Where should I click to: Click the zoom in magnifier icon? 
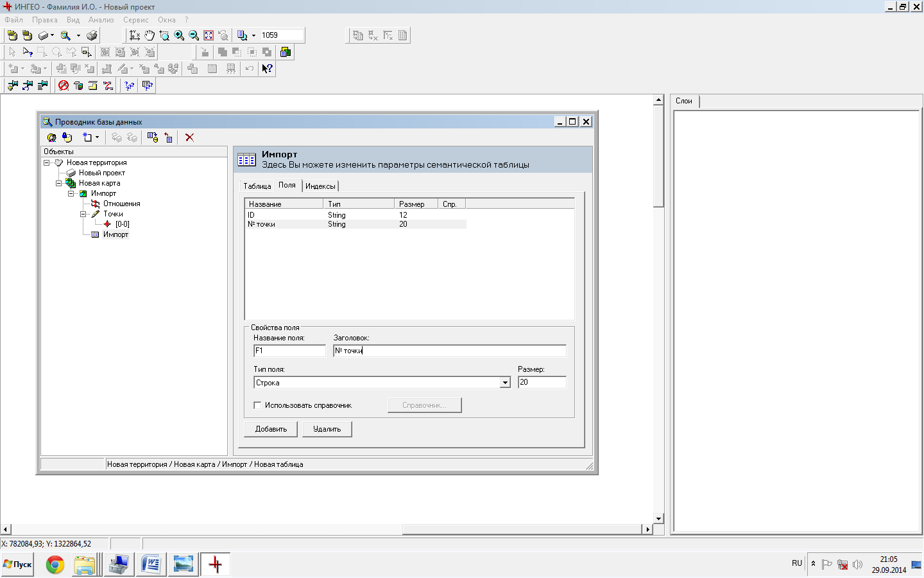click(179, 35)
